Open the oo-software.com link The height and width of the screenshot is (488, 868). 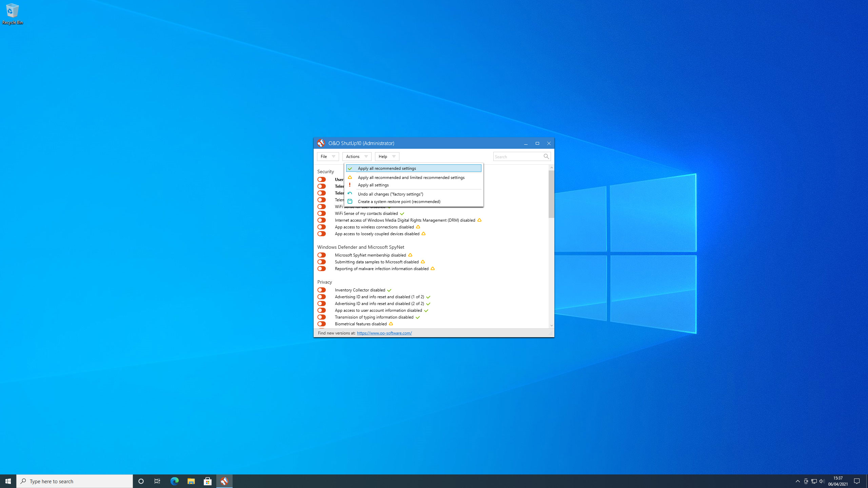click(x=384, y=333)
